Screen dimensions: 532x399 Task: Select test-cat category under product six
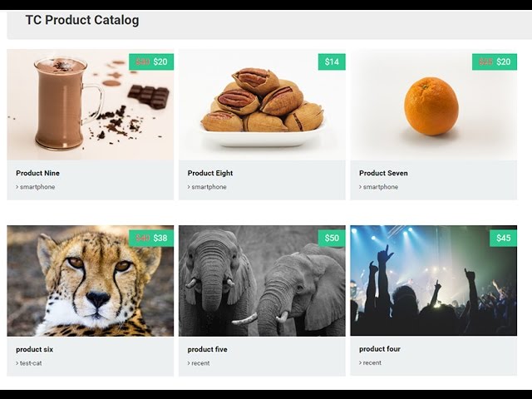click(31, 363)
